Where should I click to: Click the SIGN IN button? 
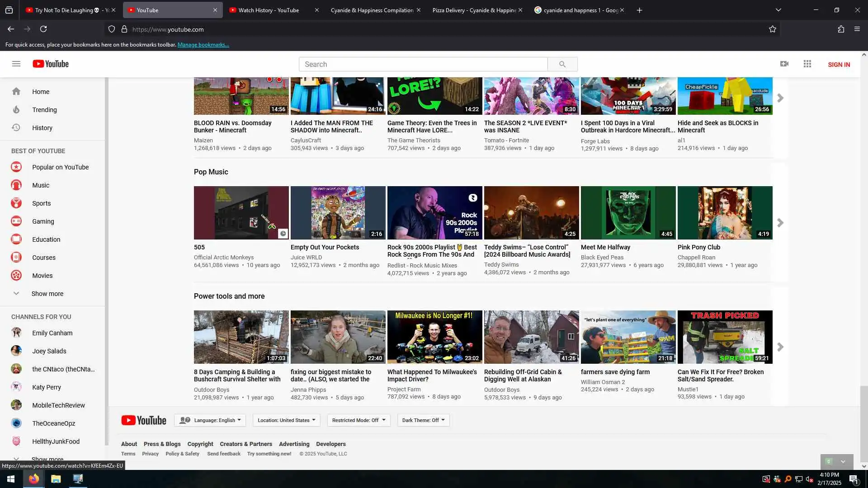pyautogui.click(x=839, y=65)
